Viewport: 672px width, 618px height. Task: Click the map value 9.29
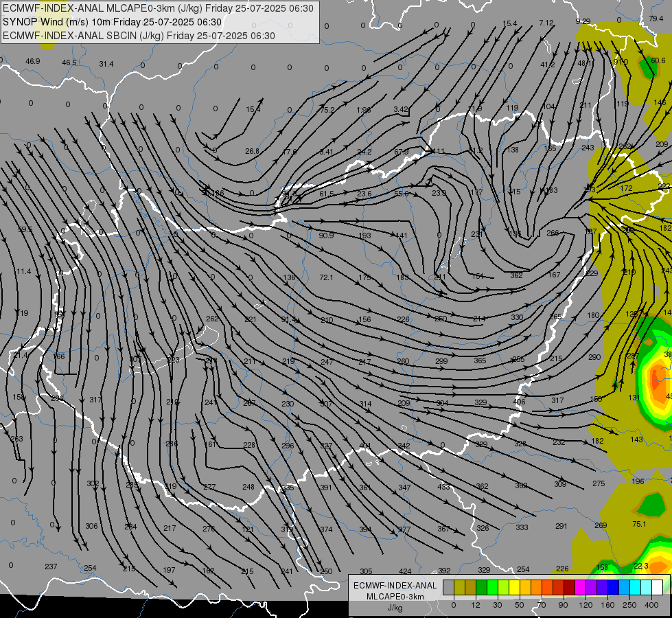point(583,21)
